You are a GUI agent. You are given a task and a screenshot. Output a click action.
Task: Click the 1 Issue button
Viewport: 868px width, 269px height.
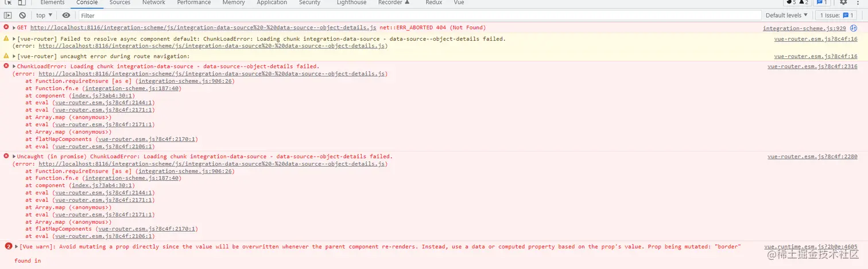837,15
